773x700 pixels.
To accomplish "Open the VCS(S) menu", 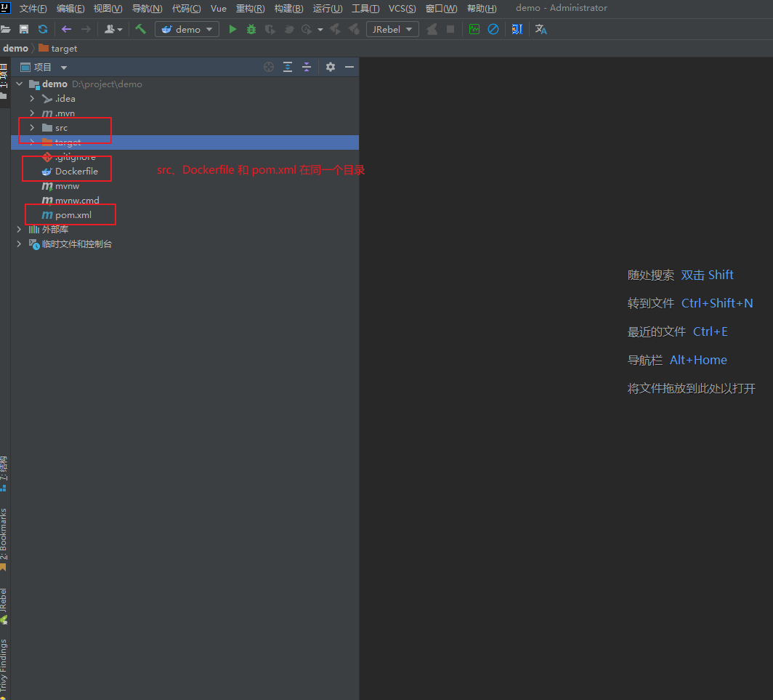I will click(x=402, y=9).
